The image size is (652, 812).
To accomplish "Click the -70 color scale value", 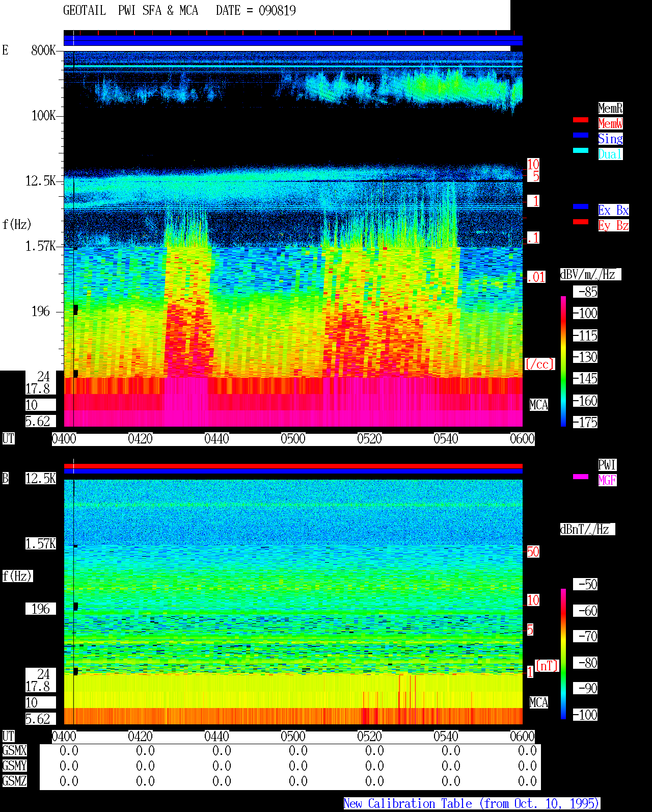I will (585, 636).
